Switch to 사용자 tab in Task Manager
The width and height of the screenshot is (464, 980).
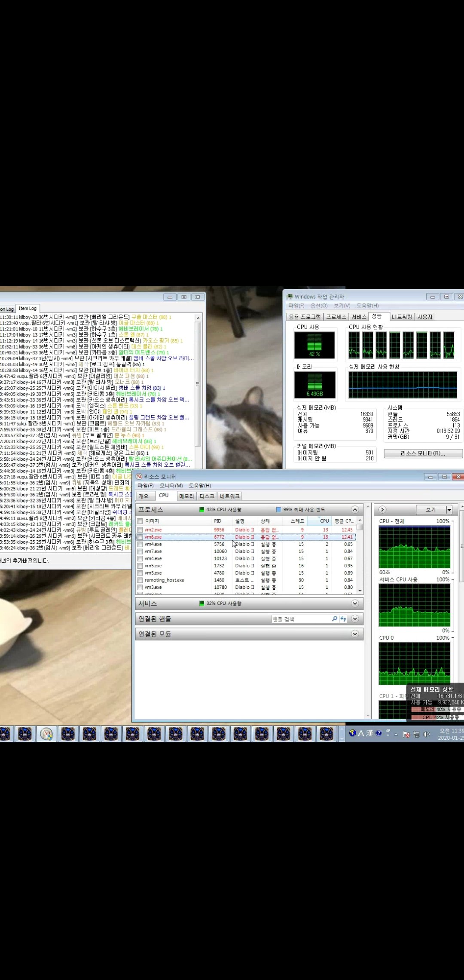click(x=425, y=317)
